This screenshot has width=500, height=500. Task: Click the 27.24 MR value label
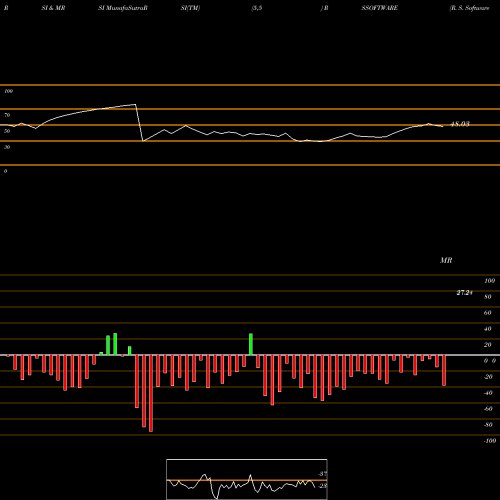coord(464,293)
